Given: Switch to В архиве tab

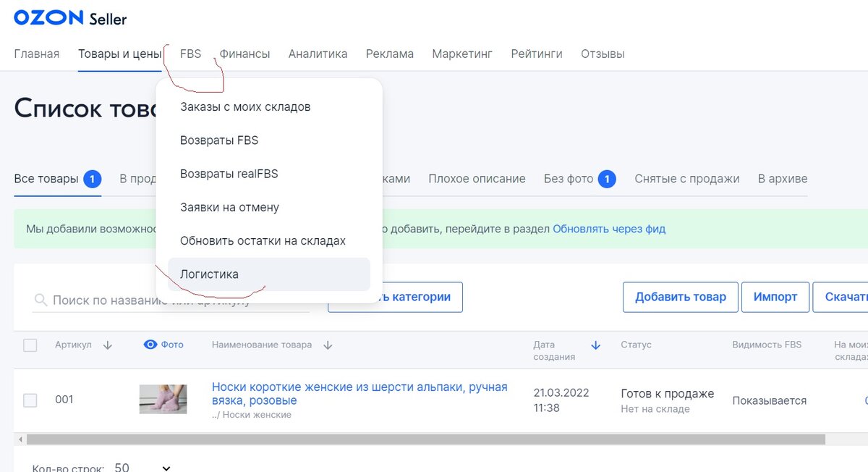Looking at the screenshot, I should tap(783, 179).
